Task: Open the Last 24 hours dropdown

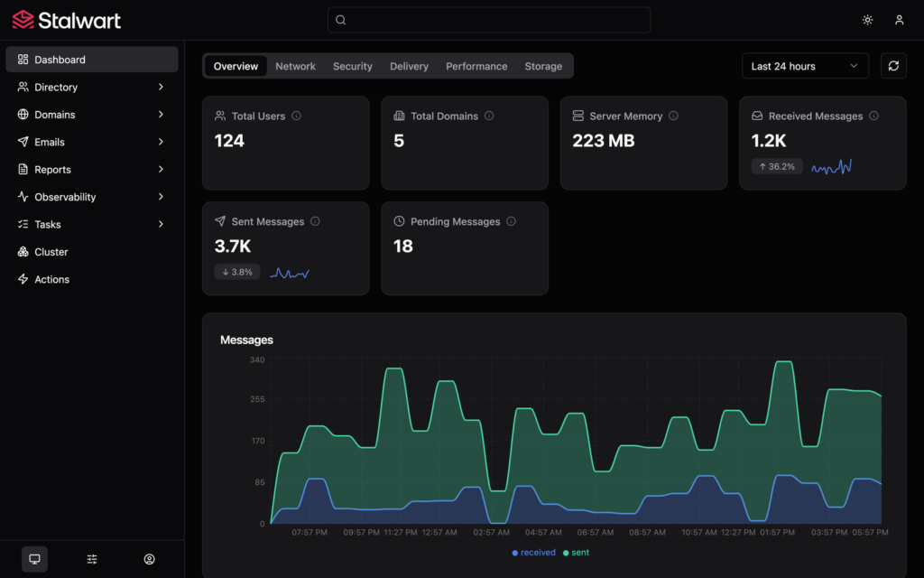Action: coord(805,65)
